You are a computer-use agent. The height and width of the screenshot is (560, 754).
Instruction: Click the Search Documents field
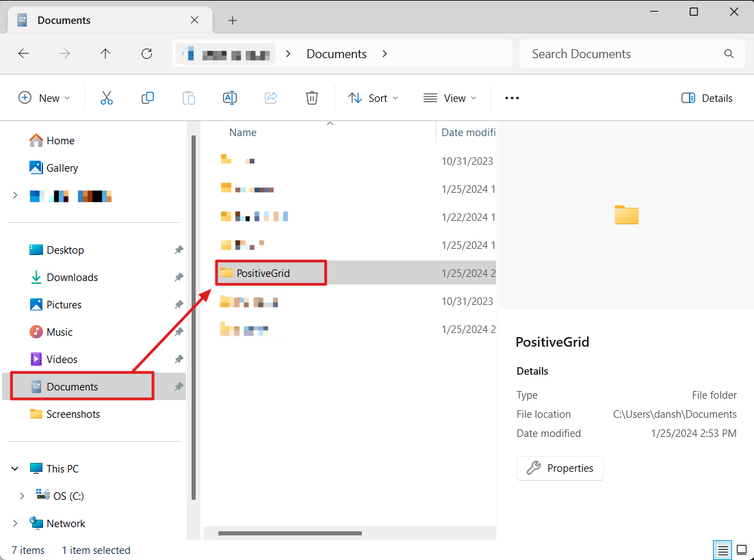click(623, 54)
